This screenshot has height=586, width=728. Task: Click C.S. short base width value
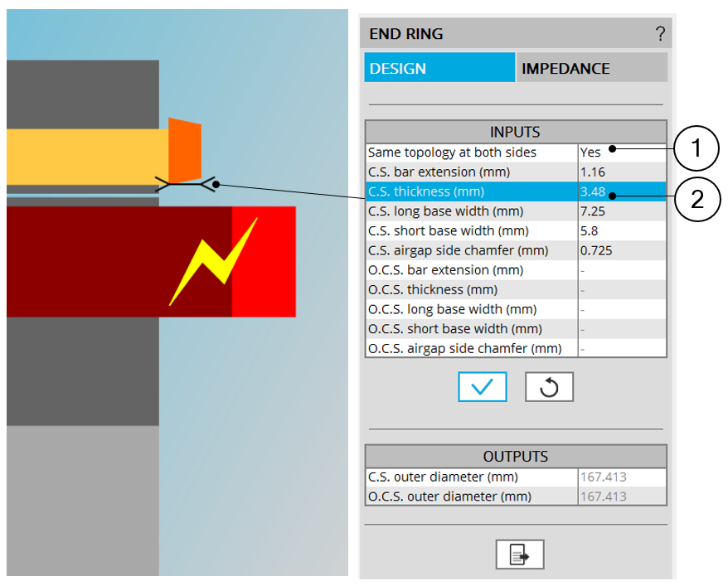tap(621, 230)
